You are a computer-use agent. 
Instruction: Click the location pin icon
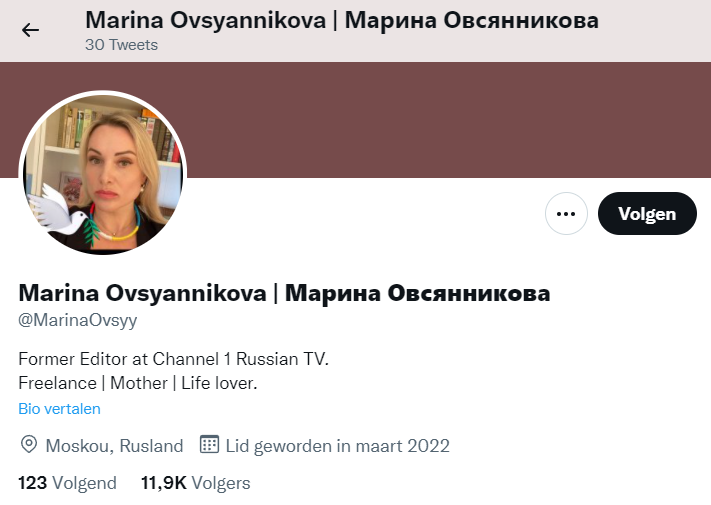29,445
